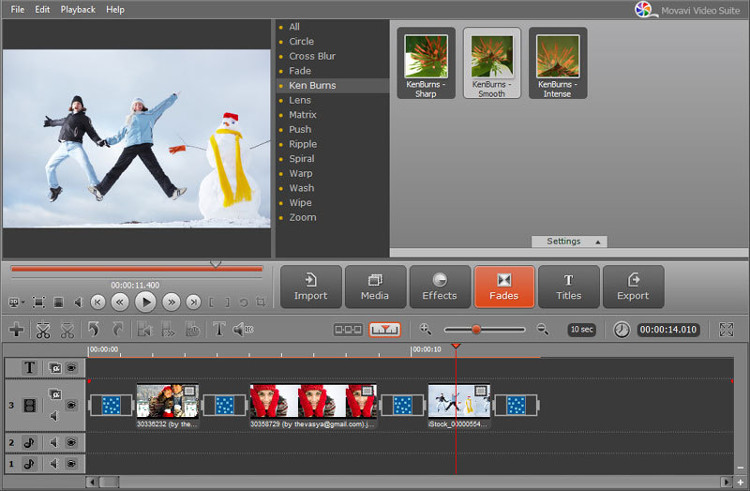Click the right bracket mark-out icon
This screenshot has width=750, height=491.
(x=227, y=302)
